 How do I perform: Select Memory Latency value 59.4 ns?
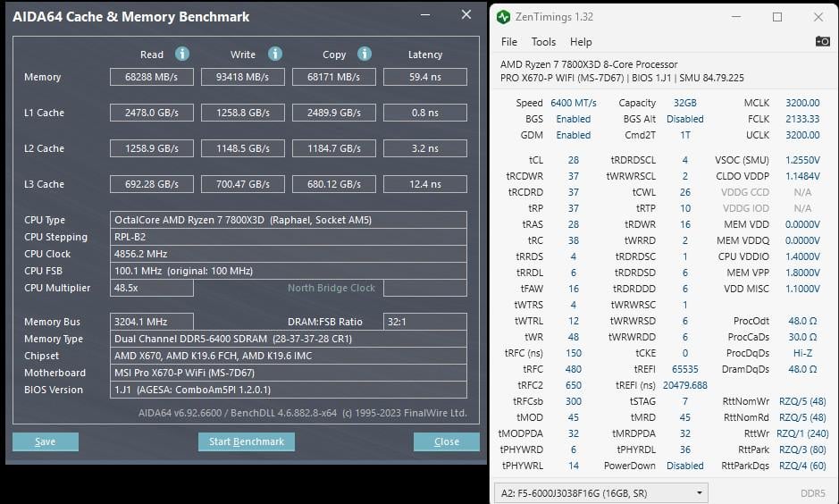coord(424,77)
